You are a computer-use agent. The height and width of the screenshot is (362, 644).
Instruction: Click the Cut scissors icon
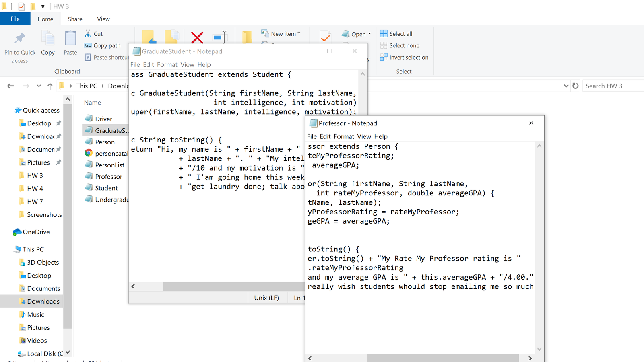pos(88,34)
